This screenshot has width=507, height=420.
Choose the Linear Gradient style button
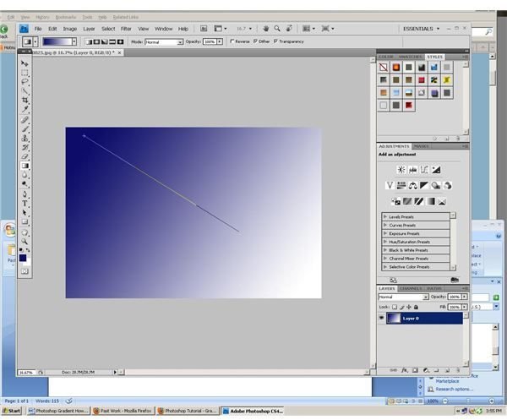point(89,41)
